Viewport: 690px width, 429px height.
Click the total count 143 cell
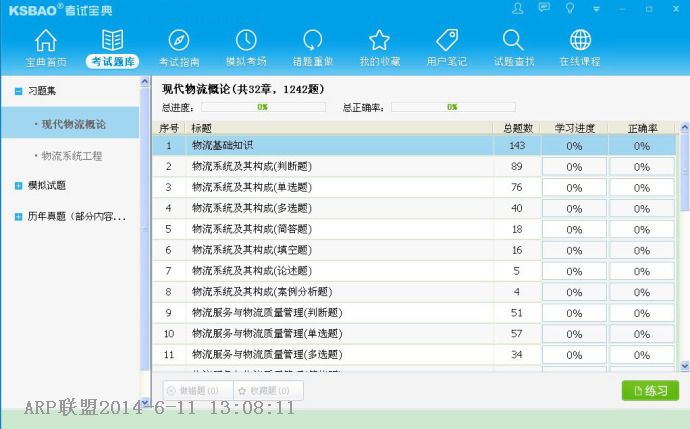click(517, 145)
